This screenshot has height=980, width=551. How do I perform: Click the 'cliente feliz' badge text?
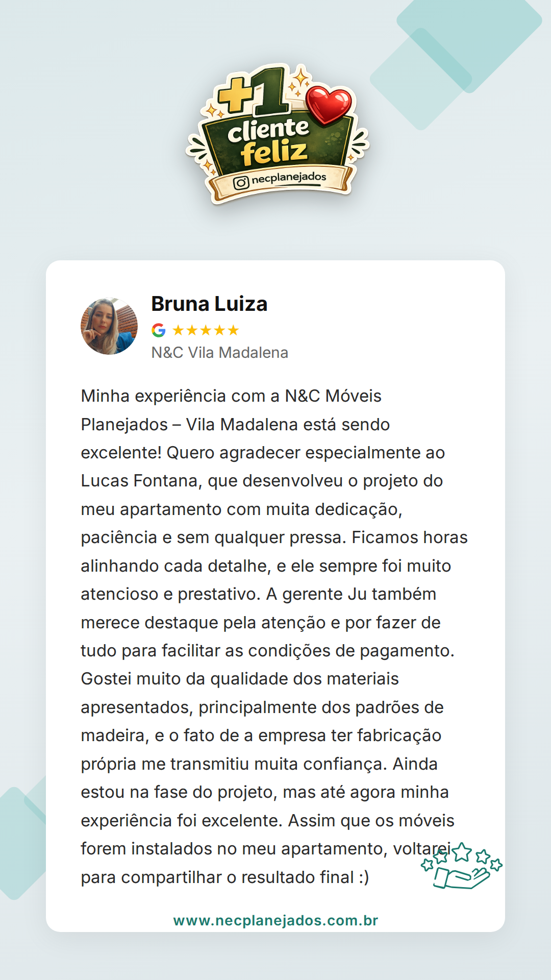[x=268, y=141]
